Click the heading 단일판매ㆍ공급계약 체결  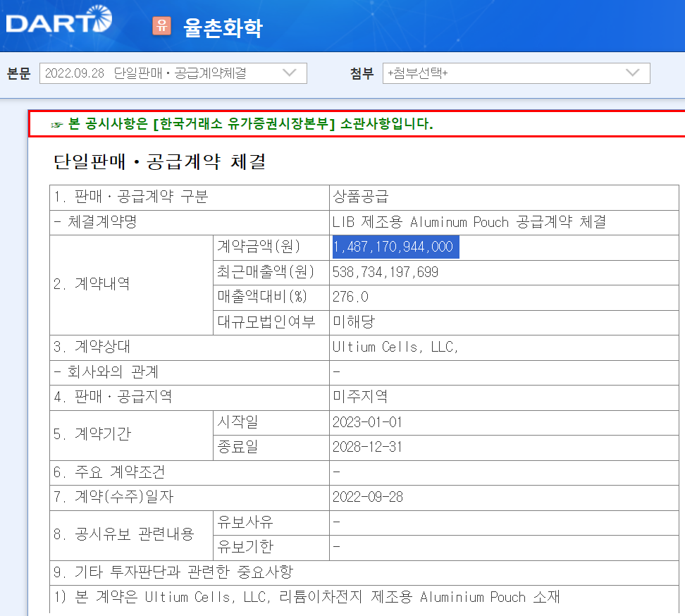pos(159,161)
